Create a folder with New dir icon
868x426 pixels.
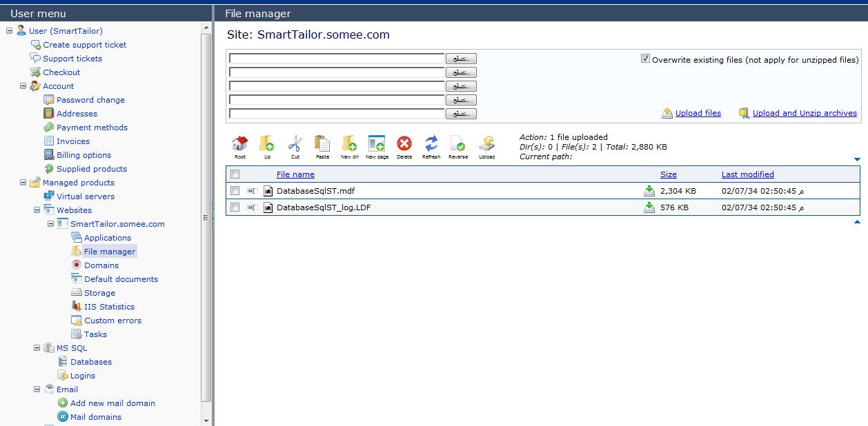349,143
